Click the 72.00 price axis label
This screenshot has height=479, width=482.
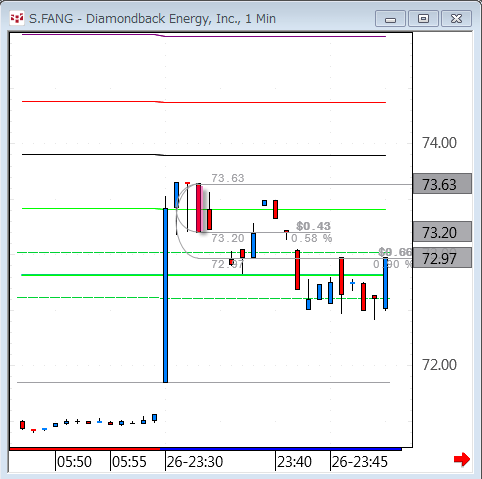[x=439, y=365]
